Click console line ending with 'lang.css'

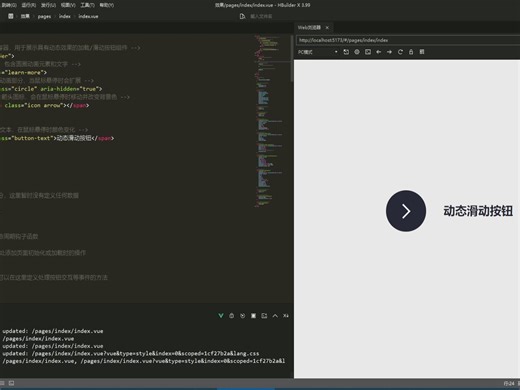point(131,353)
